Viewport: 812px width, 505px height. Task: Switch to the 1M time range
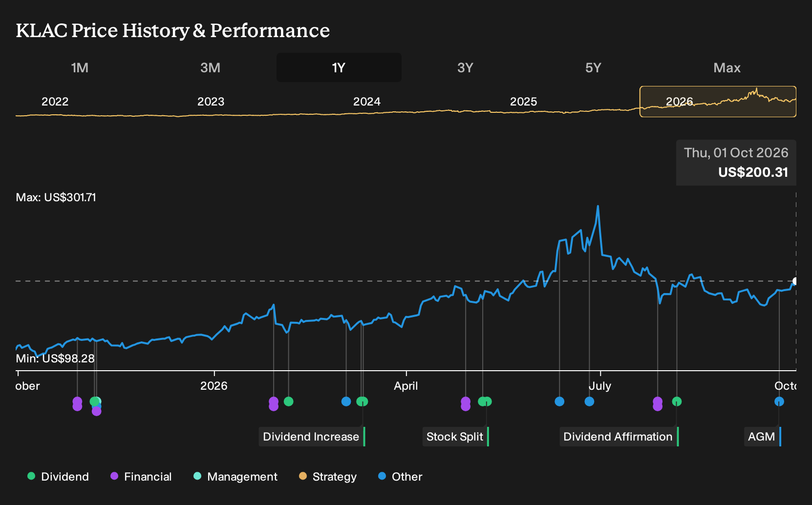(x=80, y=67)
